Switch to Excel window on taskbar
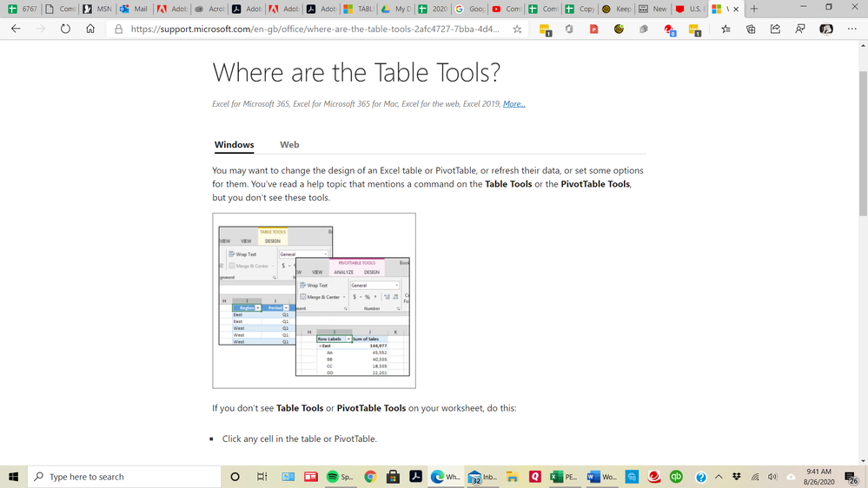Viewport: 868px width, 488px height. pyautogui.click(x=564, y=477)
